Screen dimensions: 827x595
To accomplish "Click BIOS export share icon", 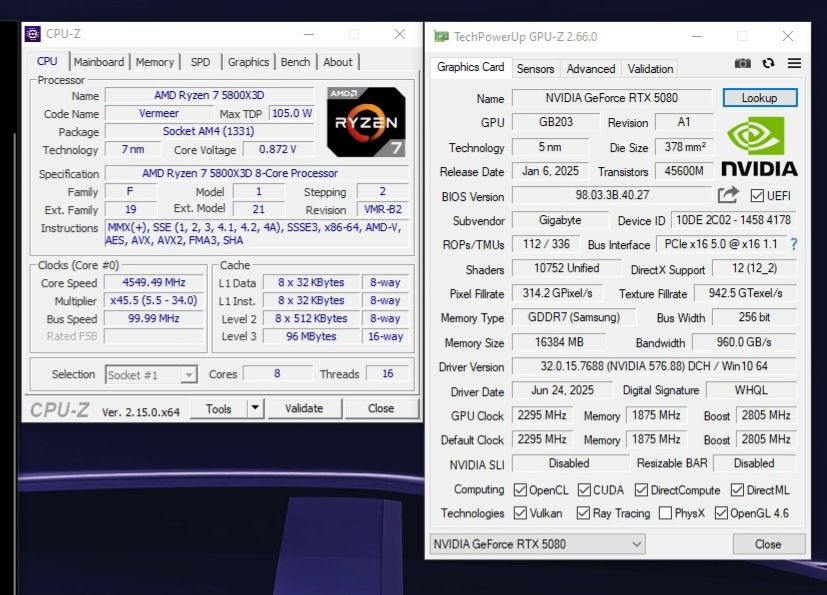I will point(728,195).
